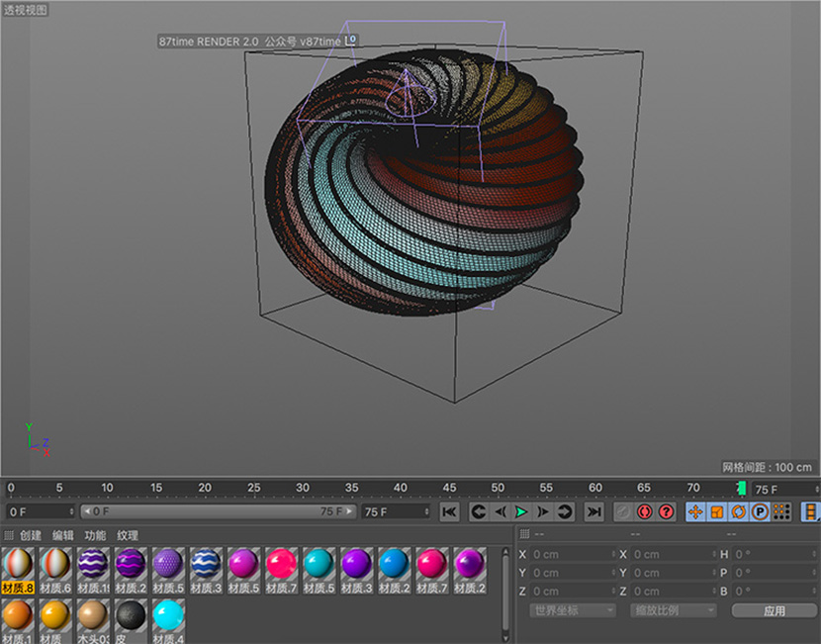This screenshot has width=821, height=644.
Task: Open the 创建 menu in material manager
Action: [31, 535]
